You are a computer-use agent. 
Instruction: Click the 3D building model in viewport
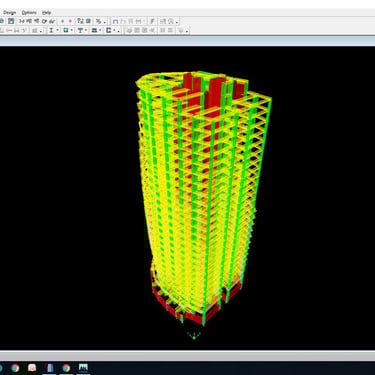[200, 197]
